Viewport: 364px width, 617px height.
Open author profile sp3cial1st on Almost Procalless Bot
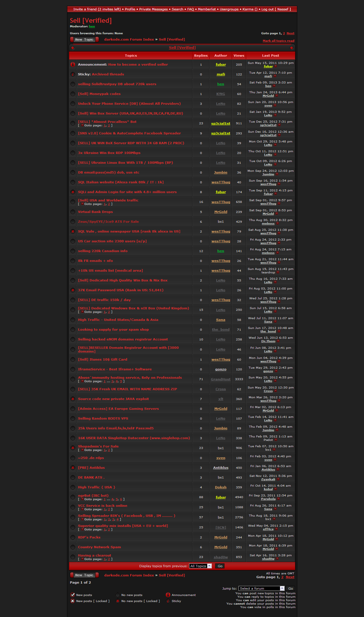220,123
